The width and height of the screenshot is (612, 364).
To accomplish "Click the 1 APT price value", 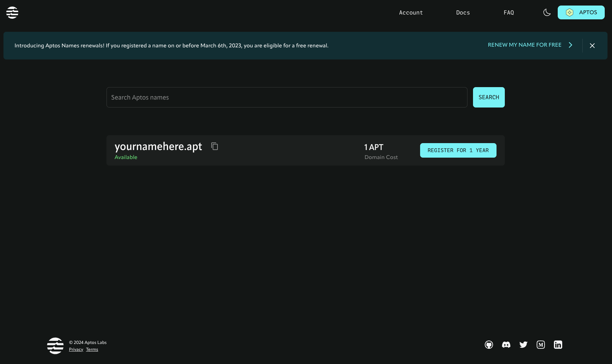I will (x=374, y=147).
